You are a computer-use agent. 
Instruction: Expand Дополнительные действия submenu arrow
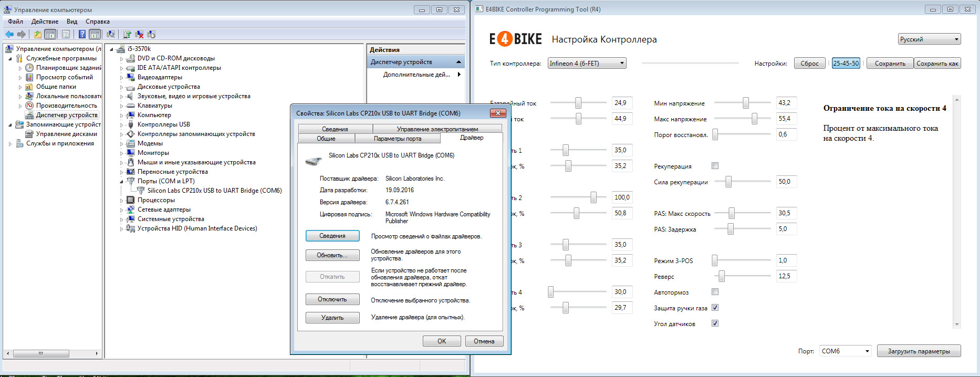pyautogui.click(x=460, y=75)
